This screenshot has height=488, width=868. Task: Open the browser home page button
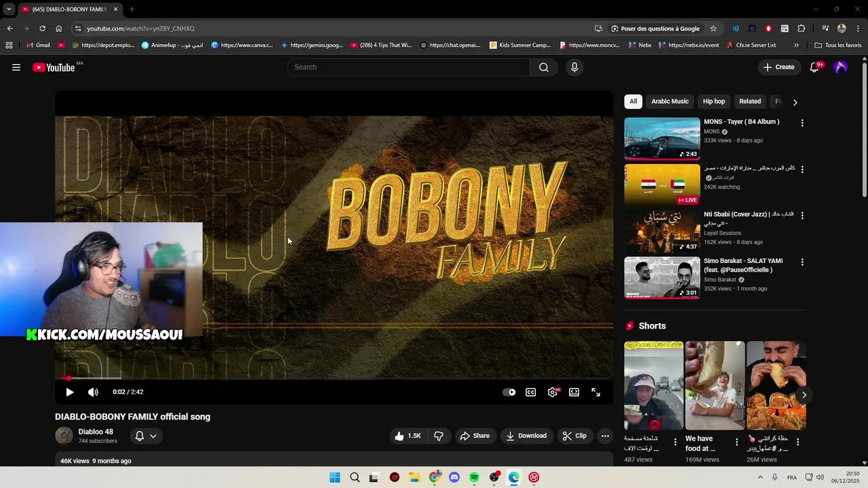[x=58, y=28]
